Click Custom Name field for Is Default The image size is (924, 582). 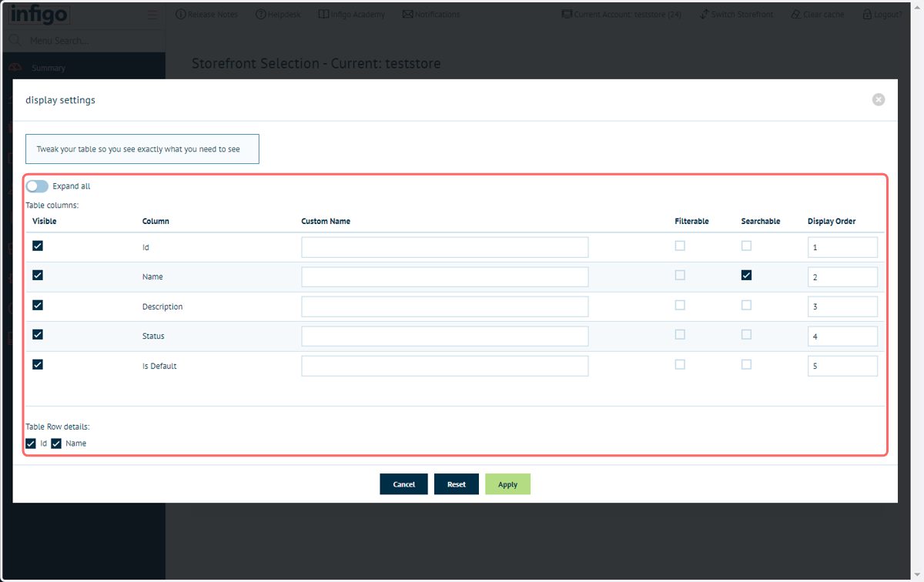[445, 366]
